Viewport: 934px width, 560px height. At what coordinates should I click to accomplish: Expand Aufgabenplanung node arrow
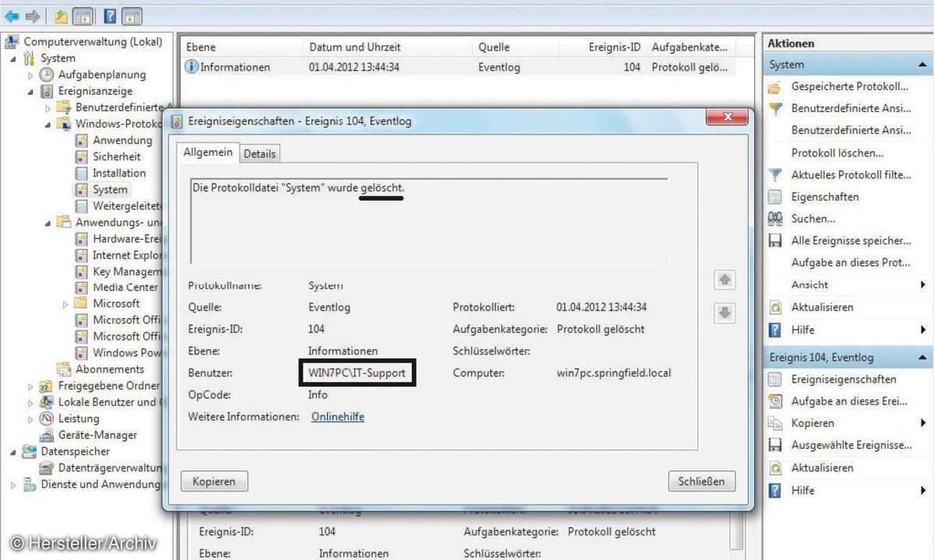point(30,75)
